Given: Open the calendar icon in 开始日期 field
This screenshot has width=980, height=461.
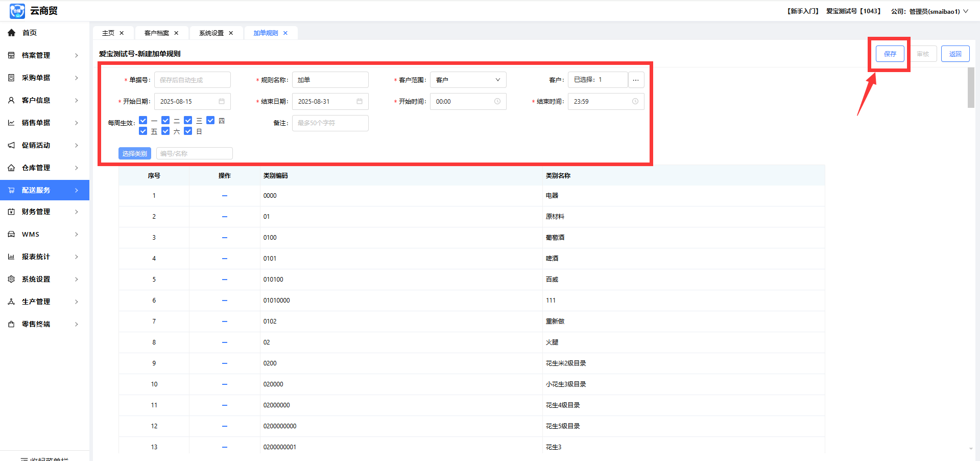Looking at the screenshot, I should pyautogui.click(x=222, y=102).
